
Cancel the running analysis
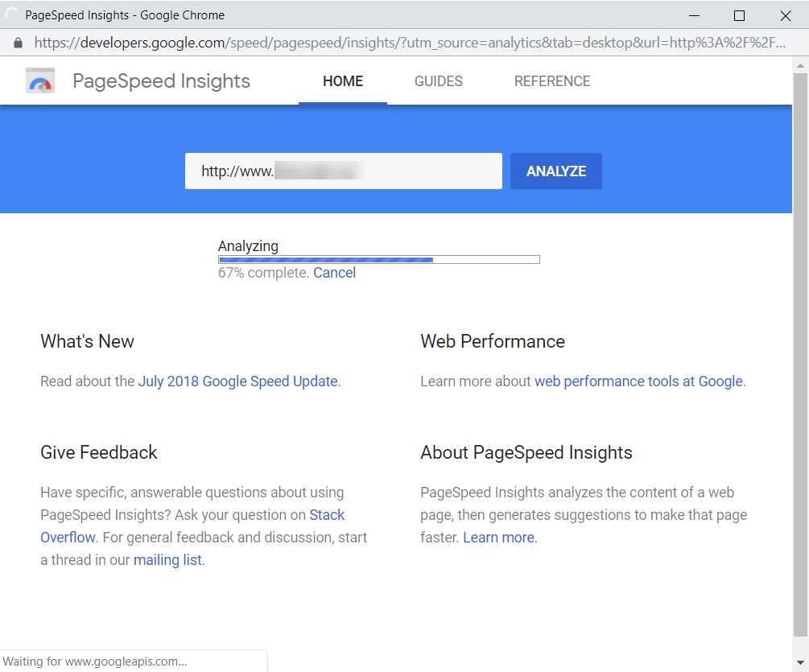click(x=335, y=273)
